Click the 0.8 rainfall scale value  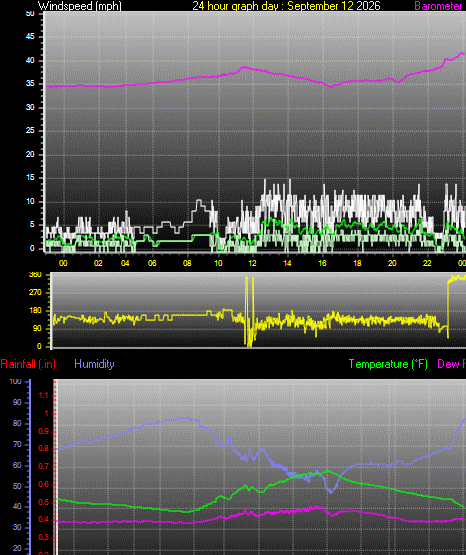[x=43, y=449]
